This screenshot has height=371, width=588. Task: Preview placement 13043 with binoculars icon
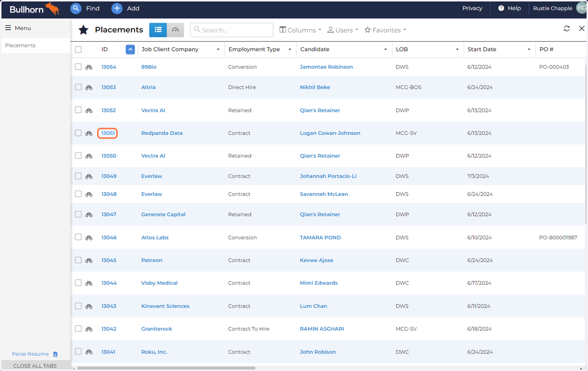[89, 306]
